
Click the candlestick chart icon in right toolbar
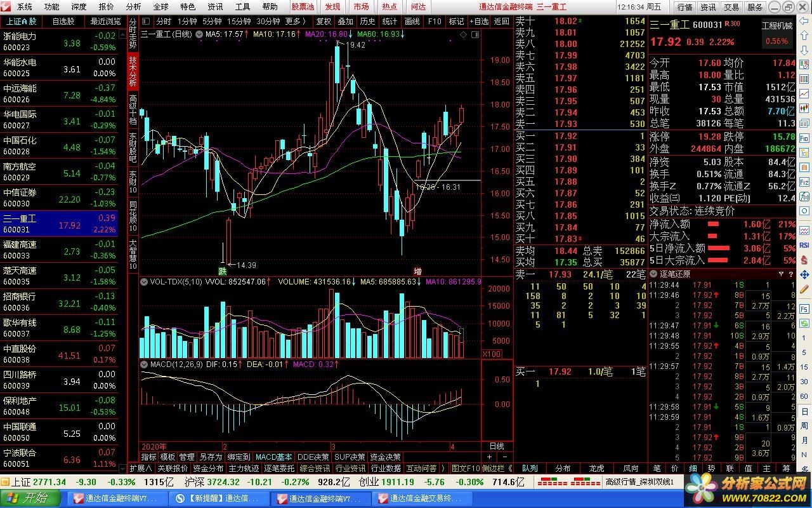pos(804,108)
